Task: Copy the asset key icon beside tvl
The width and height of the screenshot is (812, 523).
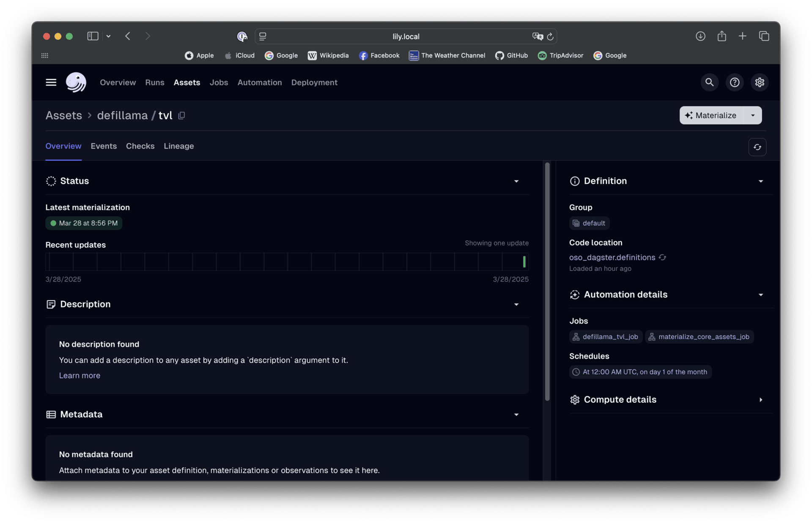Action: click(181, 116)
